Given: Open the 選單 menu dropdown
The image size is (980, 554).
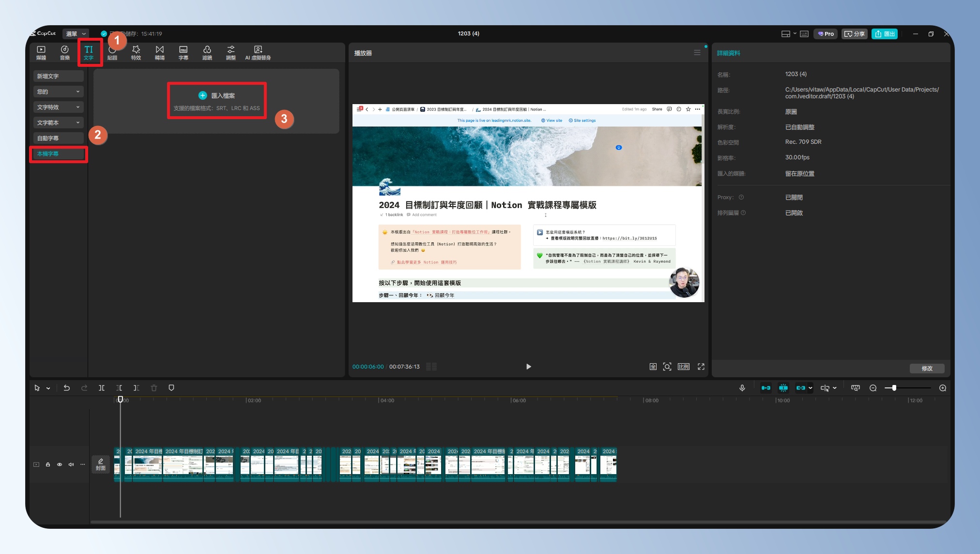Looking at the screenshot, I should coord(76,33).
